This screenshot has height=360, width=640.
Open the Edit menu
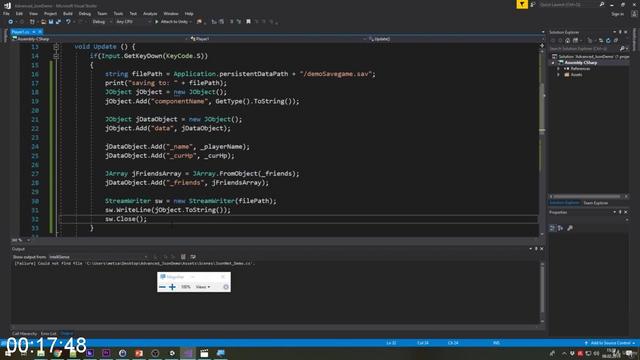coord(19,13)
